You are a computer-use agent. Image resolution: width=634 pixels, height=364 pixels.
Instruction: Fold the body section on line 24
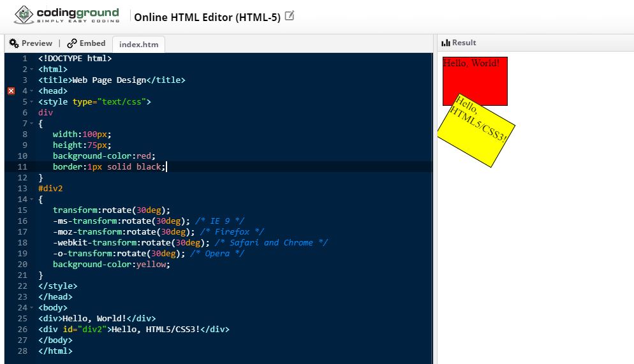coord(31,308)
